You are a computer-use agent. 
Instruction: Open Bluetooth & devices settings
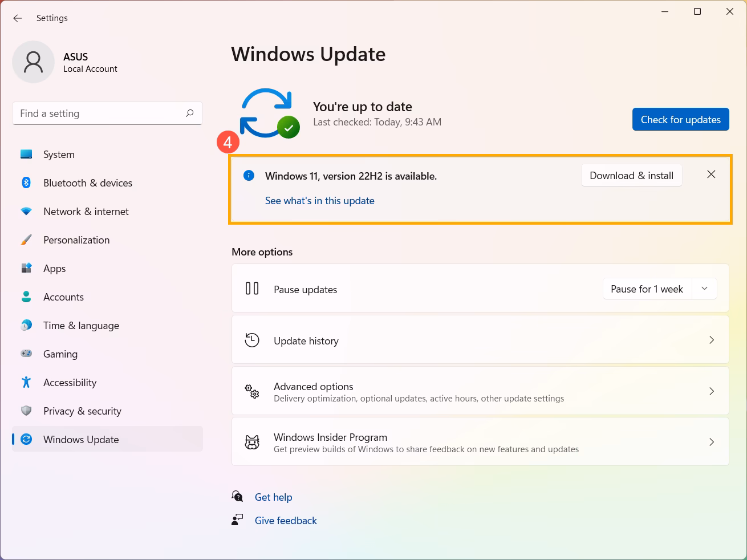26,182
